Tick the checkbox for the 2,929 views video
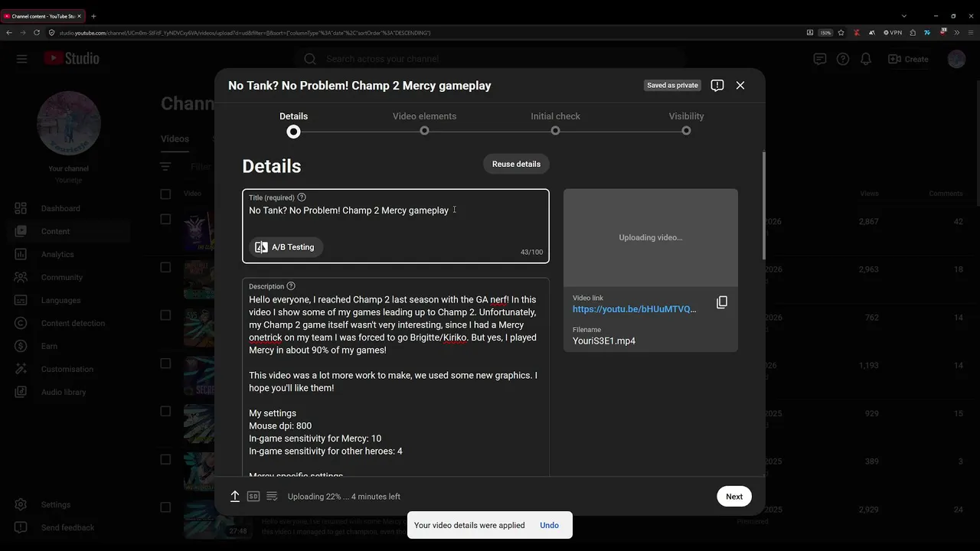This screenshot has height=551, width=980. pyautogui.click(x=165, y=507)
